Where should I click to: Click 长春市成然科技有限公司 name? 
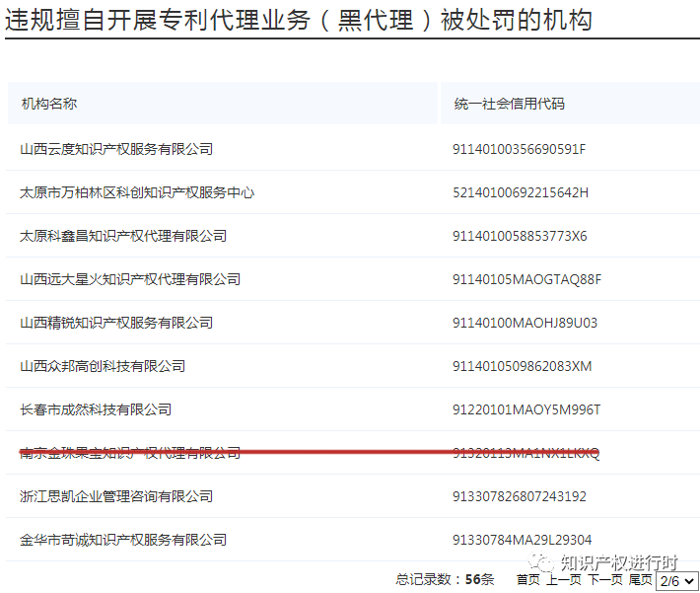tap(96, 409)
